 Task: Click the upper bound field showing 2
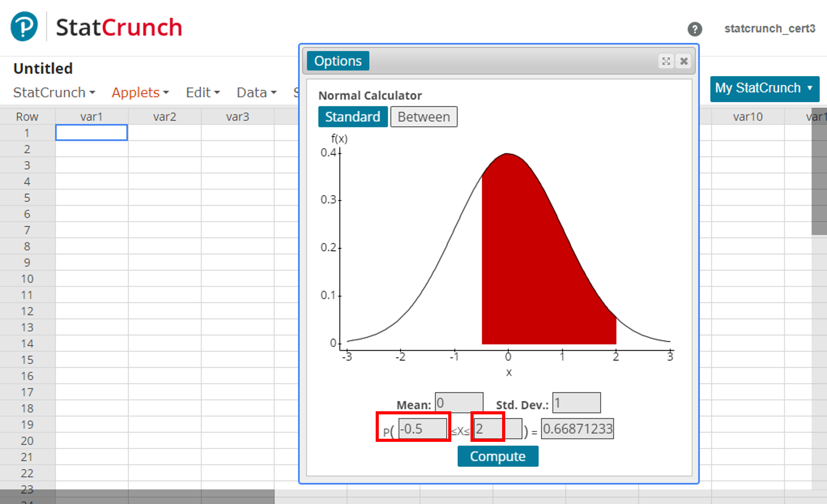(x=498, y=429)
